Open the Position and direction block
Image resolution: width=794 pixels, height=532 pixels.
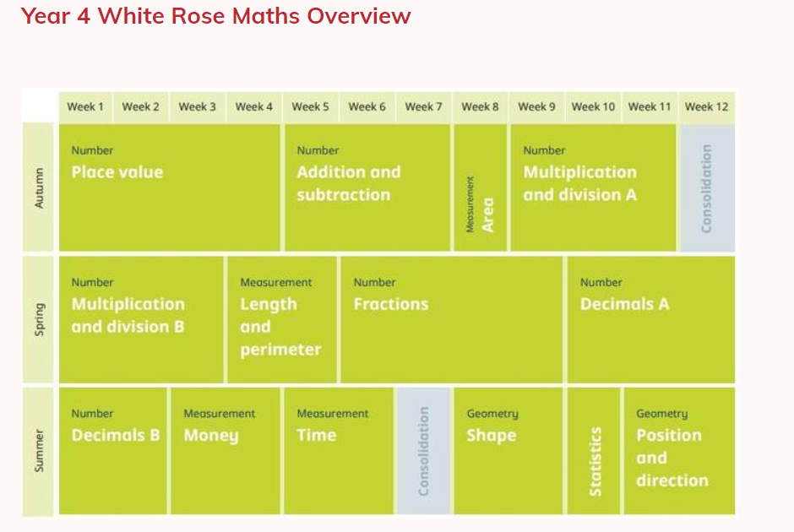pyautogui.click(x=678, y=450)
